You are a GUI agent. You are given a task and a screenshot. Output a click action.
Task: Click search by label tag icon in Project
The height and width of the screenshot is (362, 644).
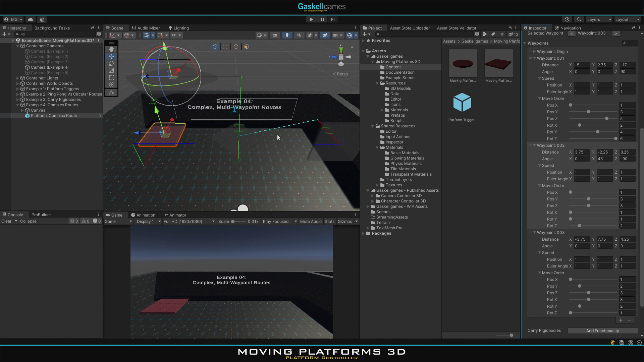pos(493,34)
